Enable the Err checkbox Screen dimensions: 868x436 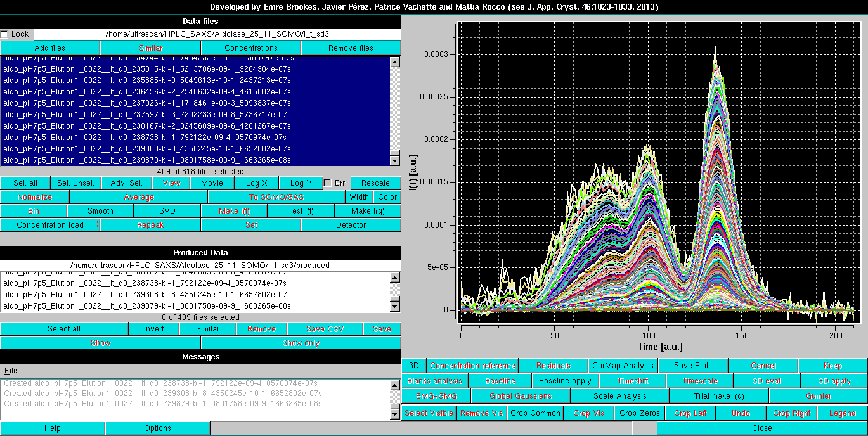[327, 183]
